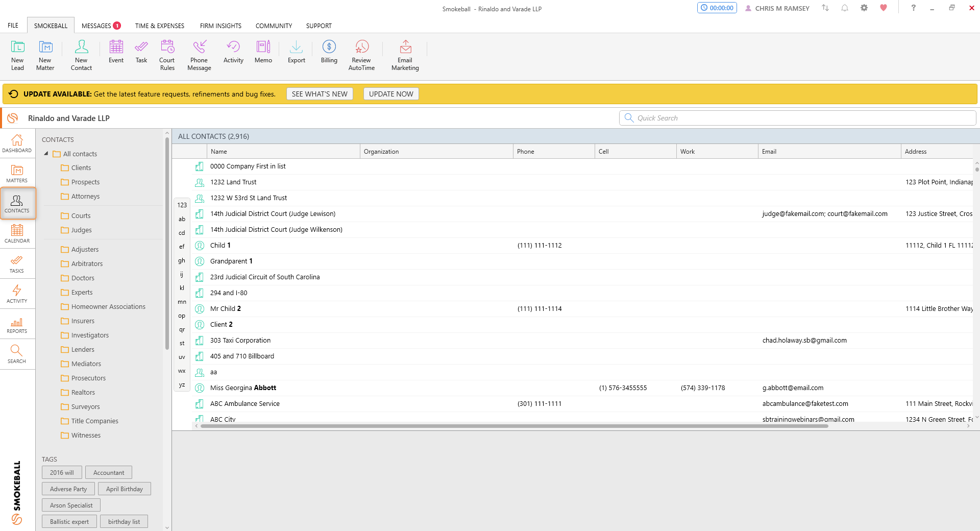
Task: Sort by the Email column header
Action: click(x=829, y=152)
